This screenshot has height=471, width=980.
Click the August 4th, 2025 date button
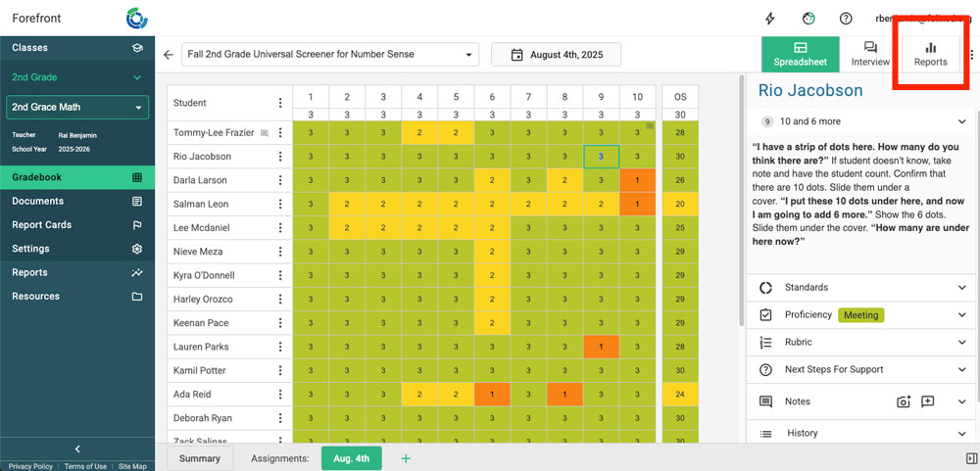pos(558,55)
